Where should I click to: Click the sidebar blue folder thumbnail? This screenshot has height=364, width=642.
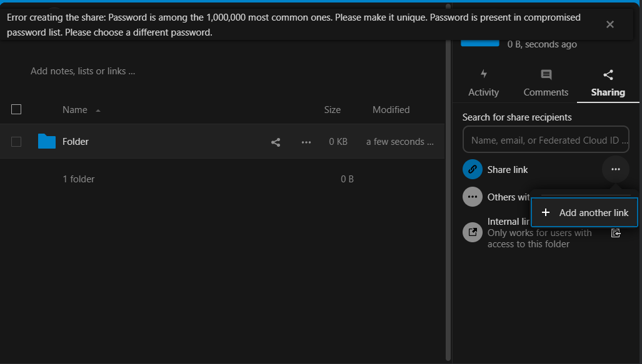tap(480, 42)
